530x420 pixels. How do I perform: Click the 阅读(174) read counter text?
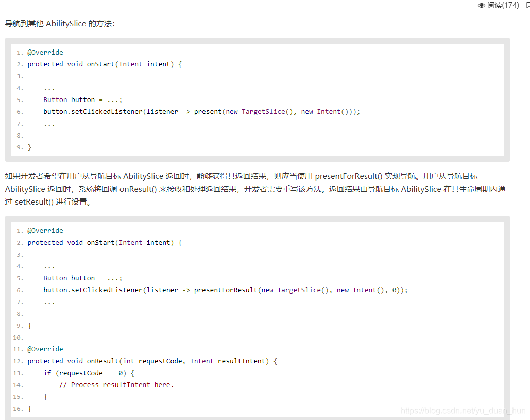[503, 5]
